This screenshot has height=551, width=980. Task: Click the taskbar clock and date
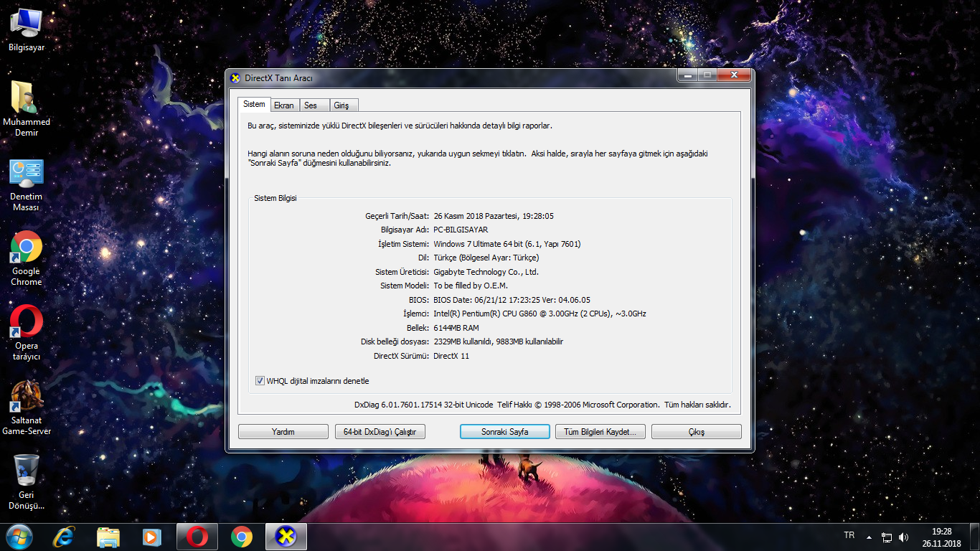point(941,537)
